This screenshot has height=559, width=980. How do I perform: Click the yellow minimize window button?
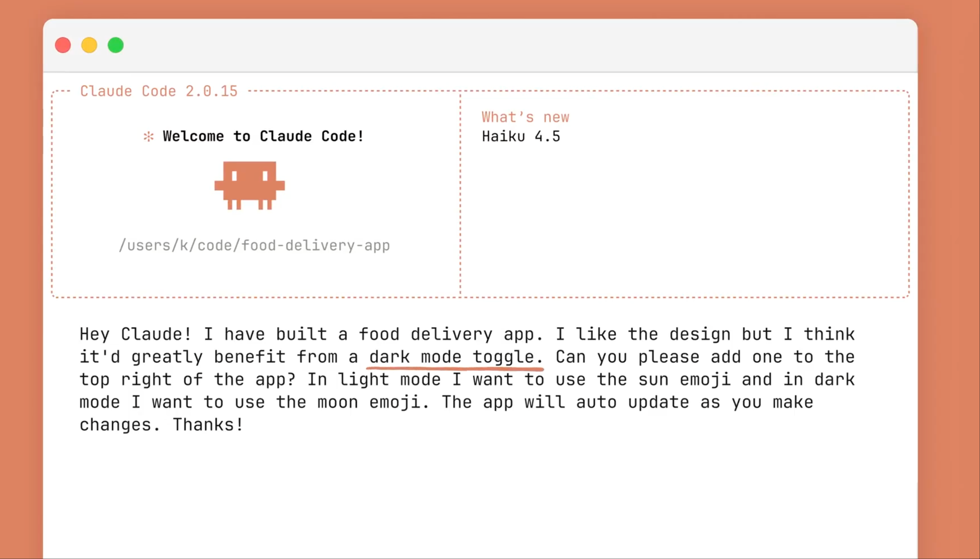89,45
